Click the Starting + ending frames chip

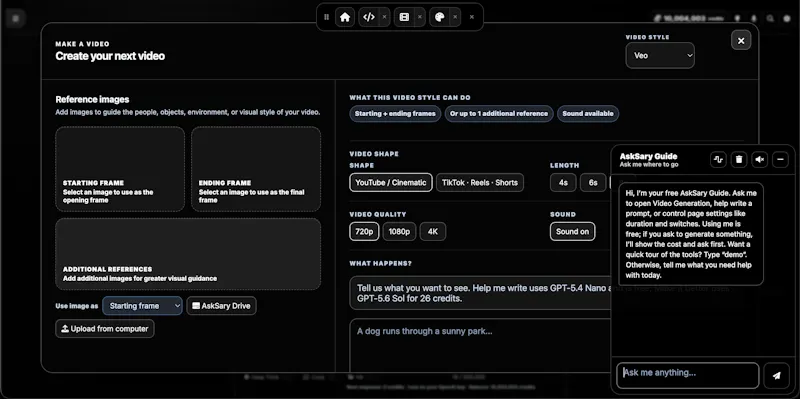point(395,113)
